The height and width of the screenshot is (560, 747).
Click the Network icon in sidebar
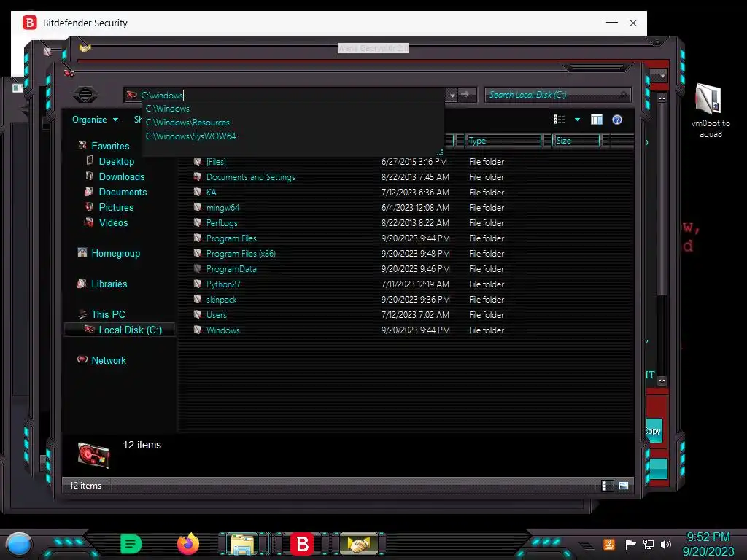tap(82, 359)
